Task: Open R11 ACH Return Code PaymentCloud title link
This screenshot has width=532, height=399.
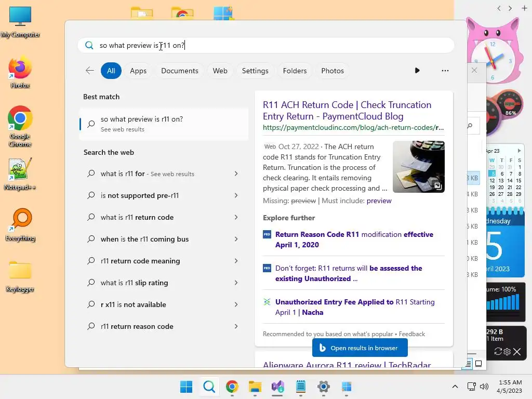Action: click(x=347, y=111)
